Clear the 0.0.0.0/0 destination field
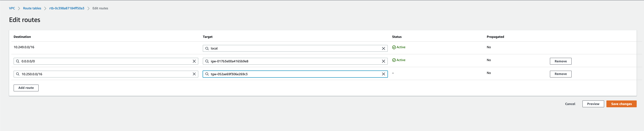 pyautogui.click(x=194, y=61)
